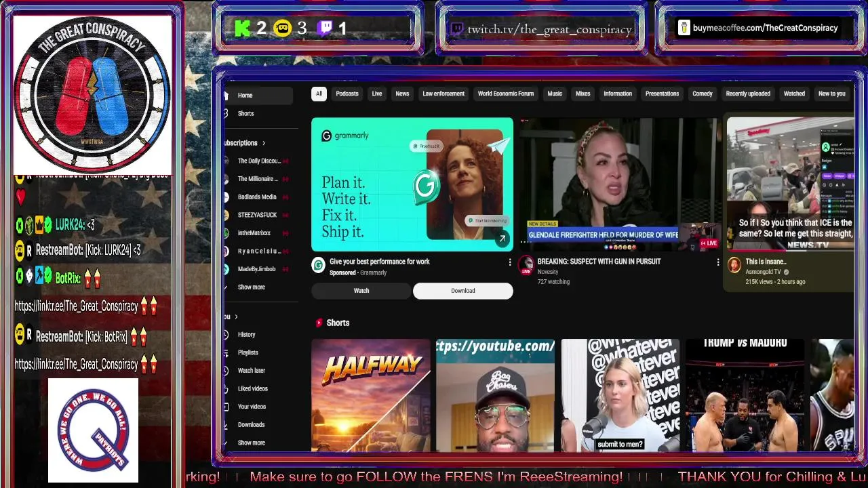Open the TRUMP vs MADURO short thumbnail
The image size is (868, 488).
click(745, 395)
